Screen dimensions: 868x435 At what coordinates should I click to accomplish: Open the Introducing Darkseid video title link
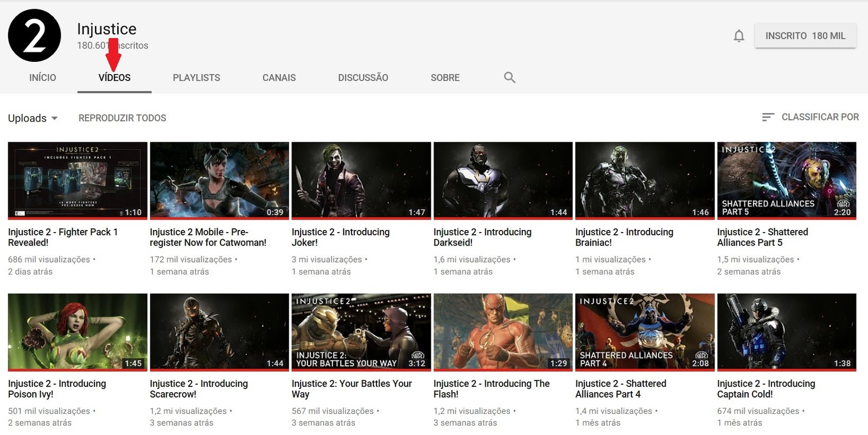[x=482, y=237]
